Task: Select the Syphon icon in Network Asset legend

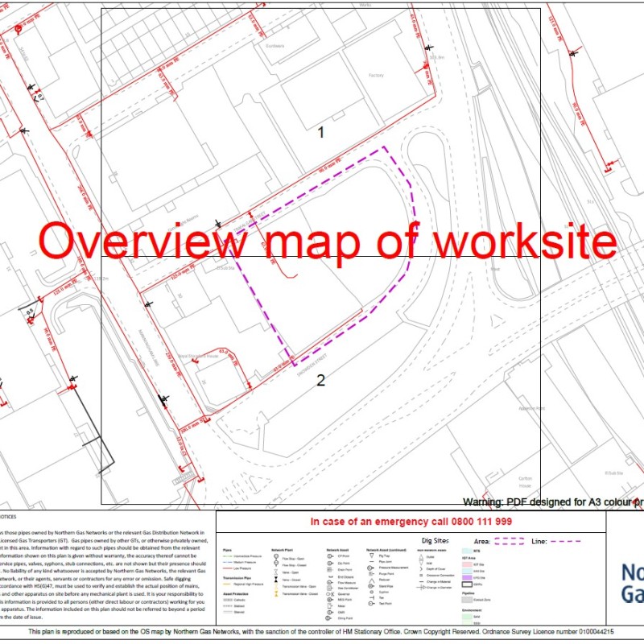Action: pos(370,592)
